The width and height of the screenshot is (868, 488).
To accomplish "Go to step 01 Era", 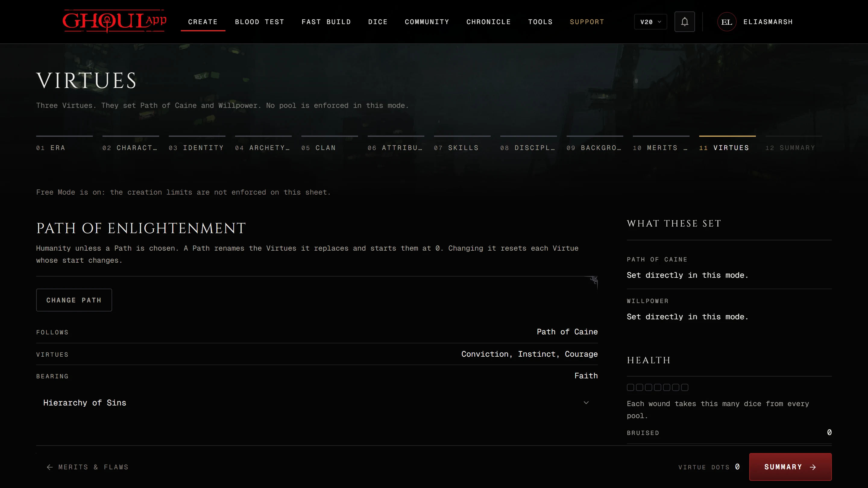I will 64,144.
